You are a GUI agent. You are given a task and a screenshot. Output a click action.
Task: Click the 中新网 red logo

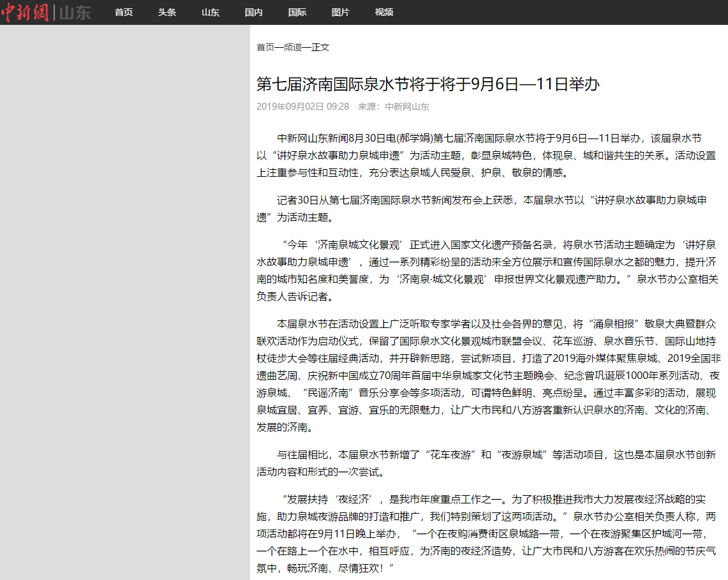(25, 12)
